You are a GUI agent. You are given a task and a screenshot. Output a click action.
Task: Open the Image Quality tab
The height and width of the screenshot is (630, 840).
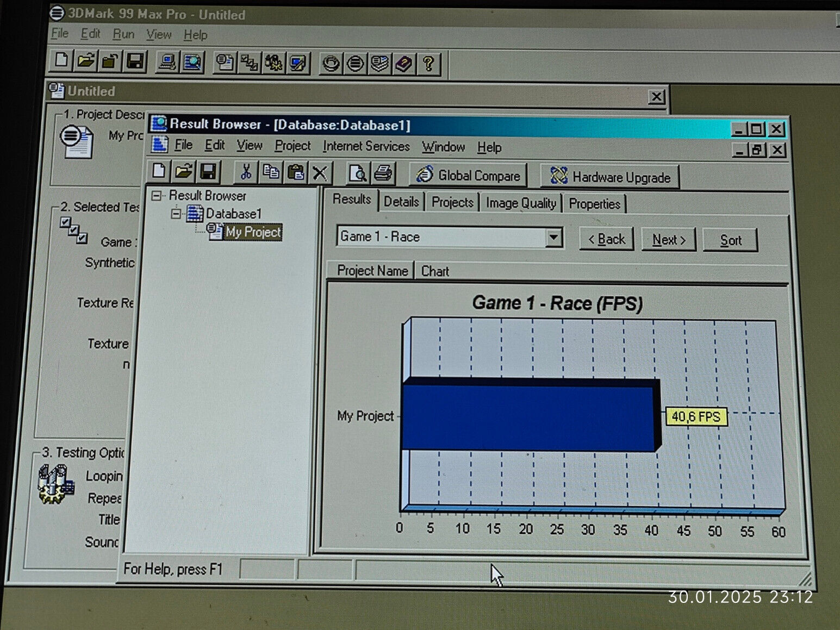click(521, 203)
